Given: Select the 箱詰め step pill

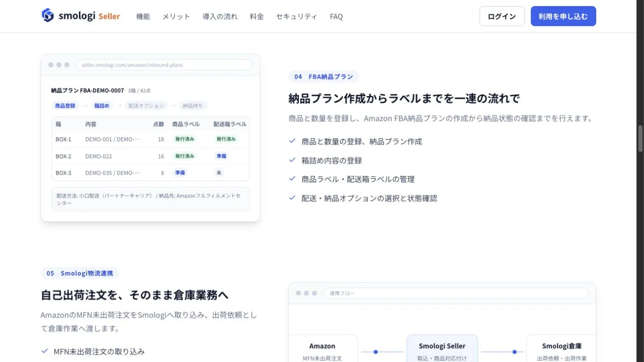Looking at the screenshot, I should pos(102,106).
